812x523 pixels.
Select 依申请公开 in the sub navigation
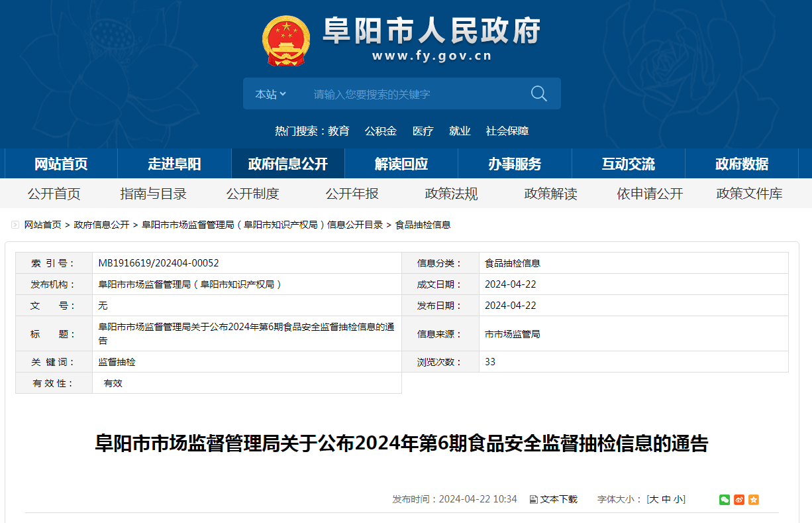(x=650, y=194)
